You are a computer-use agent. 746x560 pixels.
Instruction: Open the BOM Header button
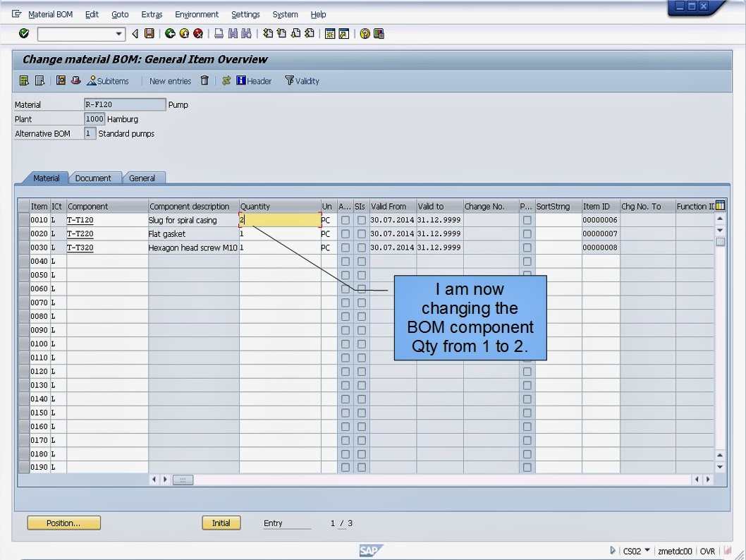(254, 81)
